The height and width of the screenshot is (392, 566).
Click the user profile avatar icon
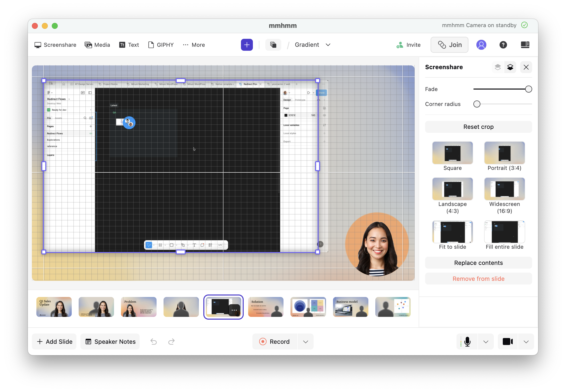(x=481, y=45)
